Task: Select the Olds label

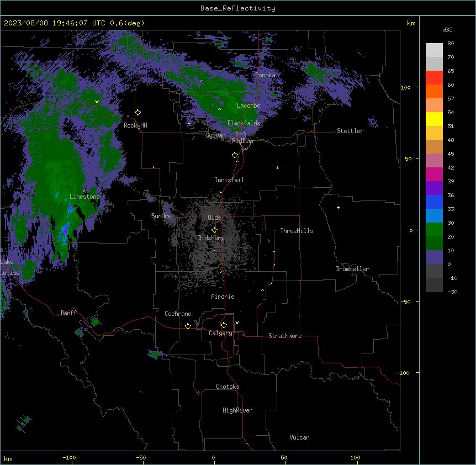Action: (x=214, y=218)
